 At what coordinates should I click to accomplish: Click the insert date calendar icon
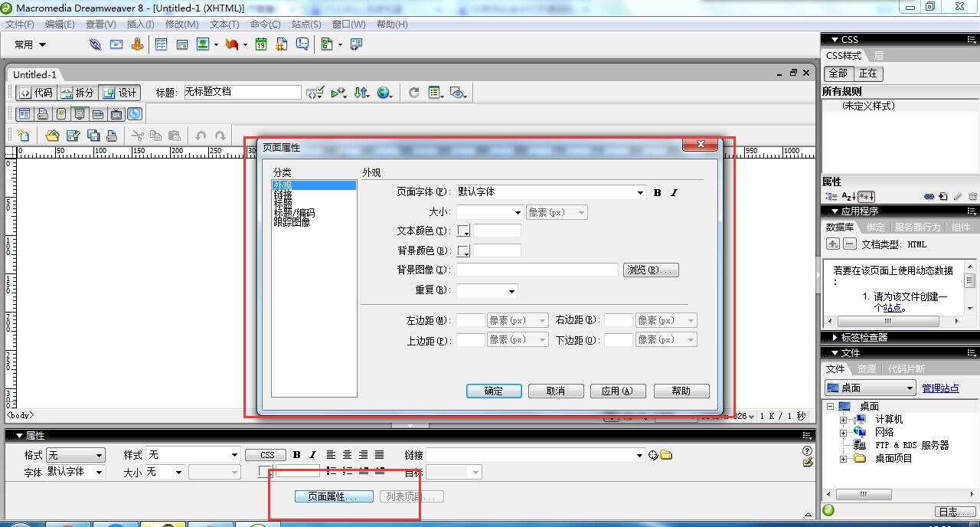260,44
